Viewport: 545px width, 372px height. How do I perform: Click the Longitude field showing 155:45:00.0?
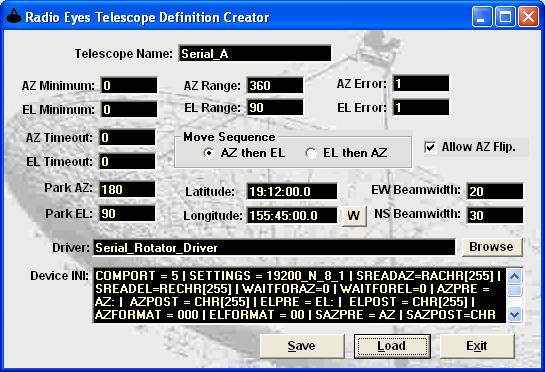[x=292, y=216]
